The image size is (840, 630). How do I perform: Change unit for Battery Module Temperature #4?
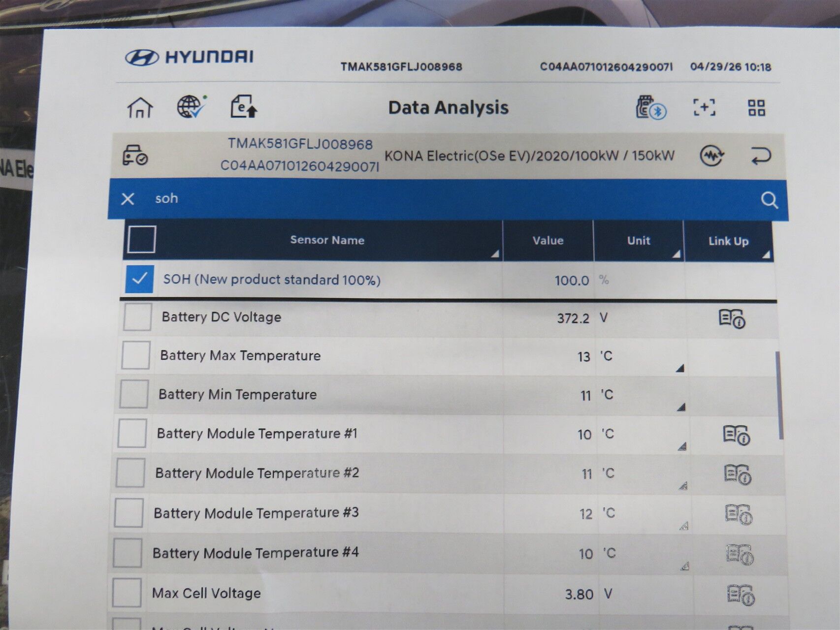tap(684, 566)
